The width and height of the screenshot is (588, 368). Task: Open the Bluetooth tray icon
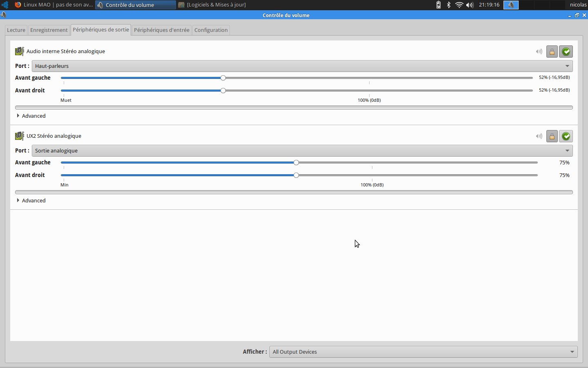click(x=448, y=5)
